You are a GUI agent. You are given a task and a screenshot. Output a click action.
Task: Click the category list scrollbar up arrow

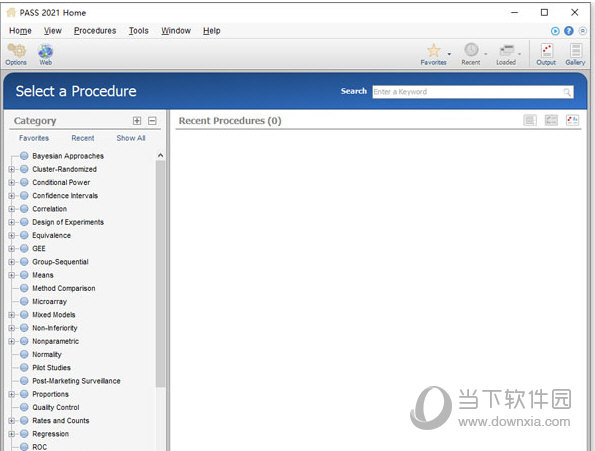pyautogui.click(x=161, y=155)
